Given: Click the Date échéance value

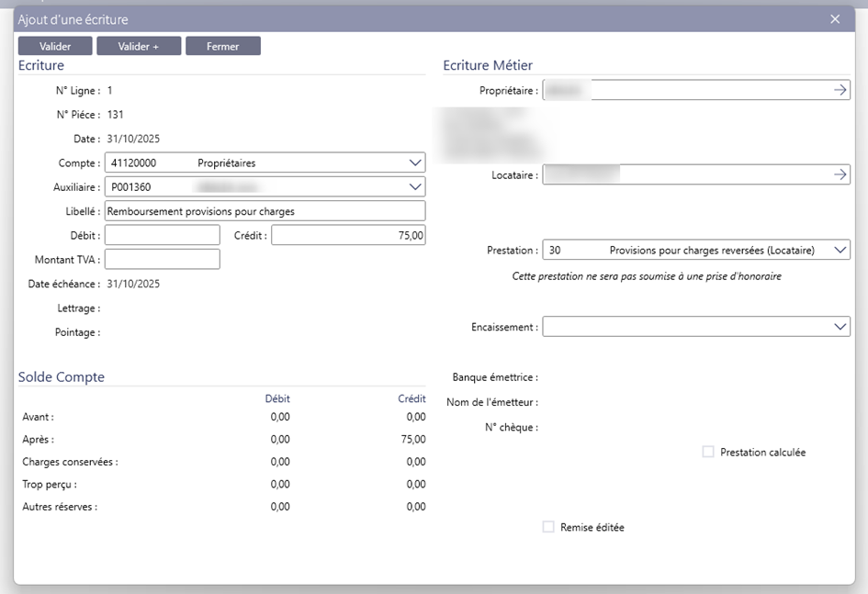Looking at the screenshot, I should tap(133, 284).
